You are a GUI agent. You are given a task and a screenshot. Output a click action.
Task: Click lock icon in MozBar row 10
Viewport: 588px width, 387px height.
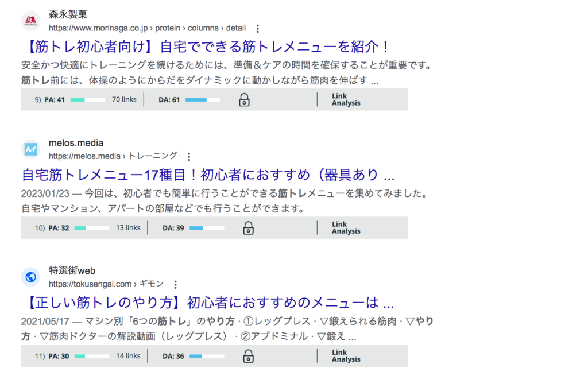point(248,228)
